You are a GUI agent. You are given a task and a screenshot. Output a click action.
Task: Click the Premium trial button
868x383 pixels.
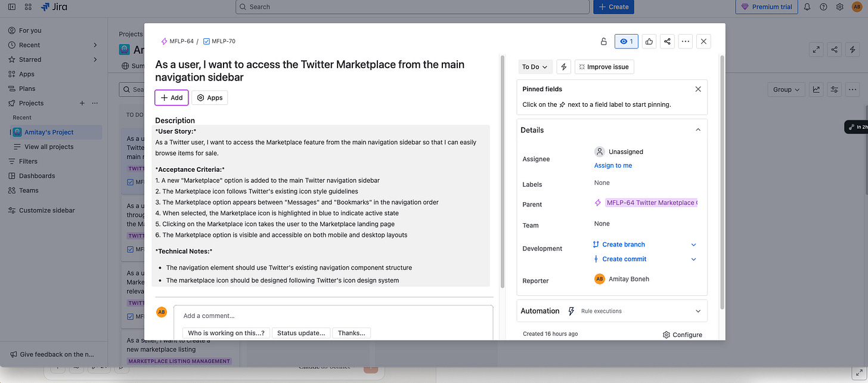767,7
